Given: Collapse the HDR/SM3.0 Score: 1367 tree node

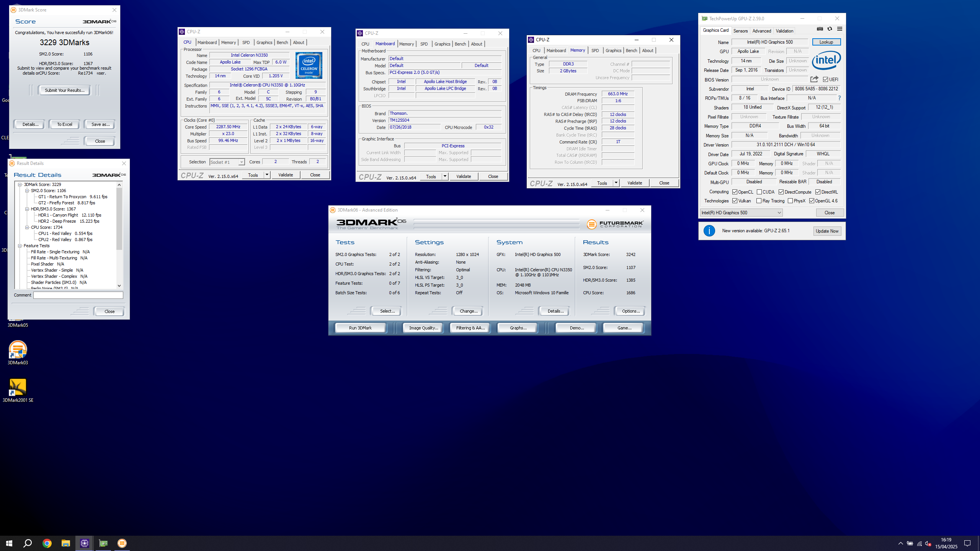Looking at the screenshot, I should 27,209.
